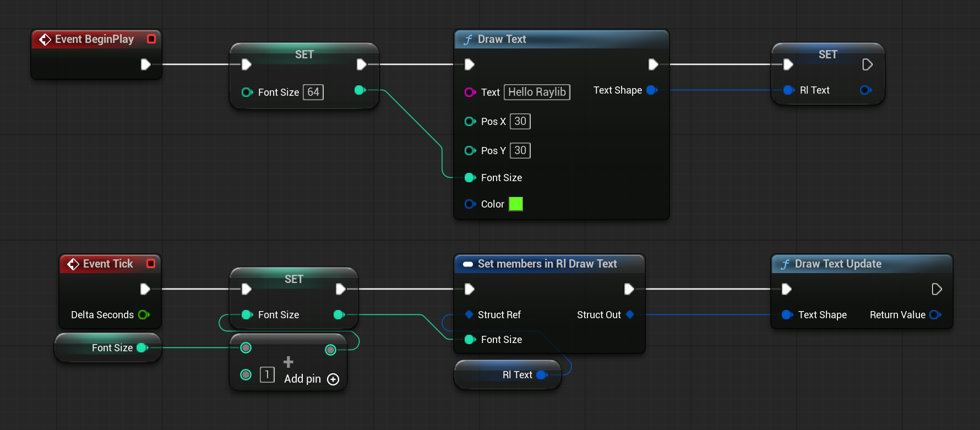The width and height of the screenshot is (980, 430).
Task: Click the output pin of the Font Size variable getter node
Action: (x=142, y=347)
